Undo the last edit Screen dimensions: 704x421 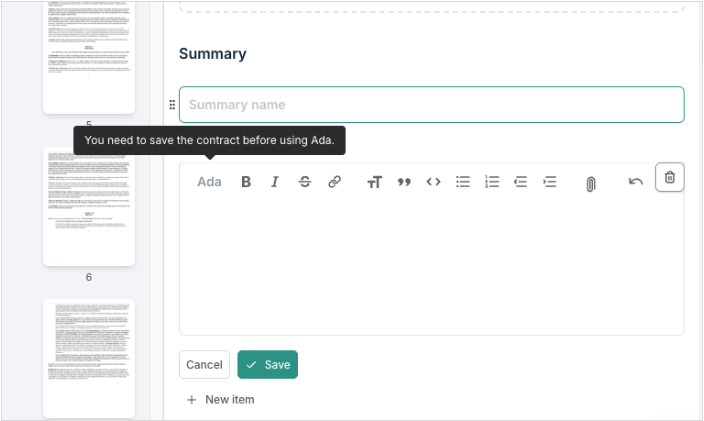pos(636,182)
